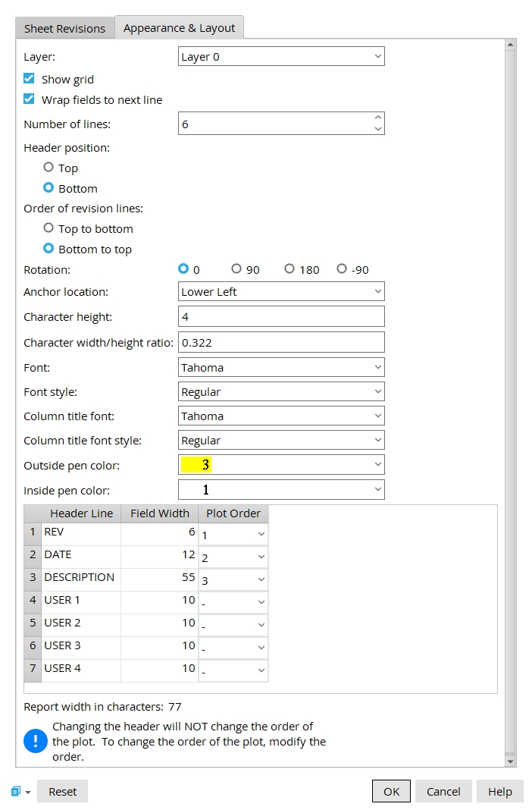Image resolution: width=532 pixels, height=810 pixels.
Task: Click the Character height input field
Action: coord(281,317)
